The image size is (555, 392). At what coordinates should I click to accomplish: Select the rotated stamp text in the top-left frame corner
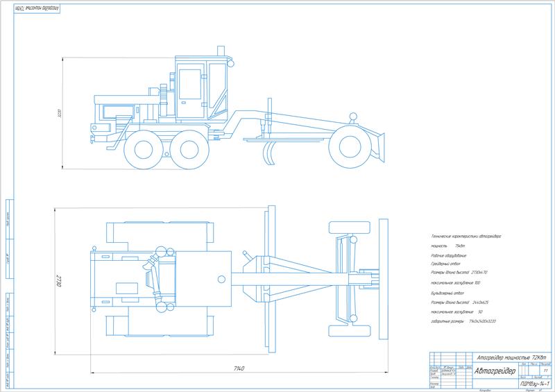pyautogui.click(x=37, y=8)
